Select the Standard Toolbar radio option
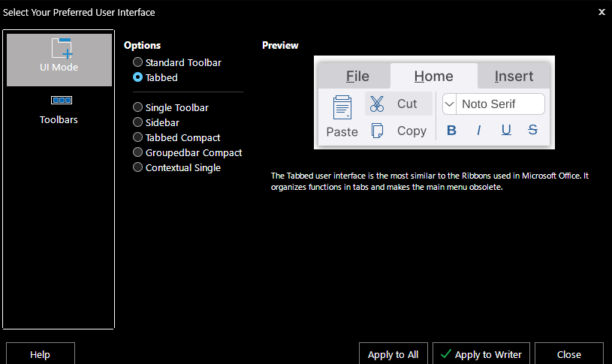Image resolution: width=612 pixels, height=364 pixels. pos(177,62)
